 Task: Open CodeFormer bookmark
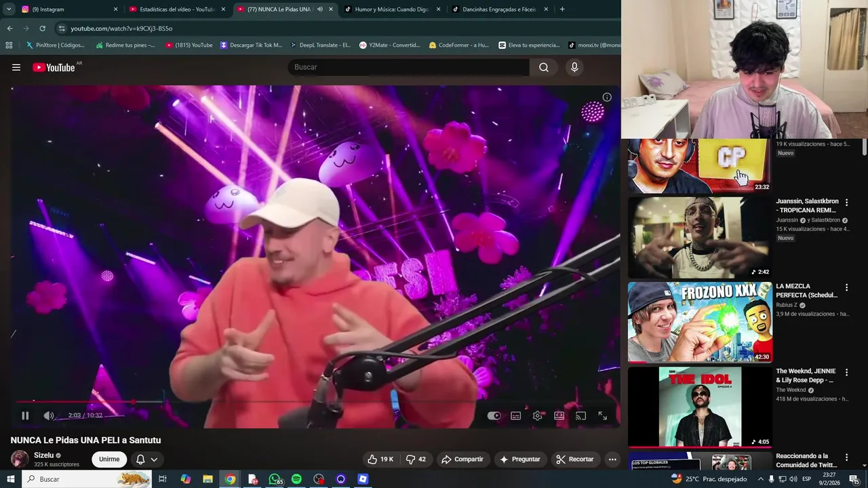[x=459, y=45]
